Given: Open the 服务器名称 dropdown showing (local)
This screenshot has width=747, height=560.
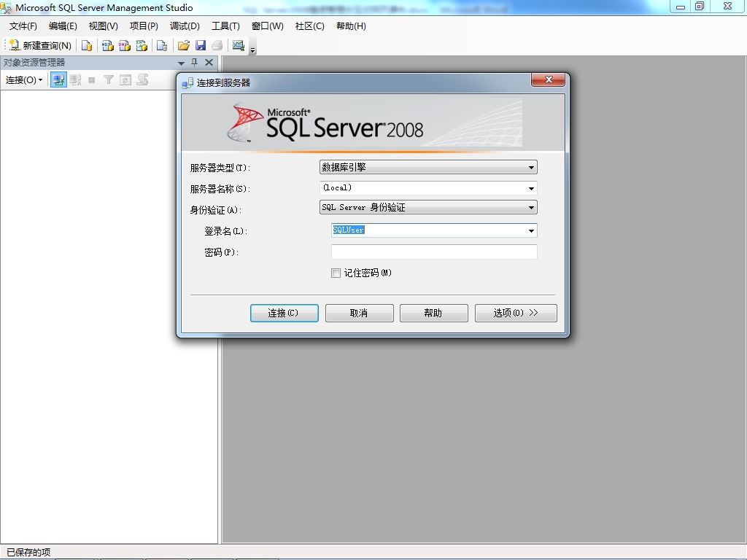Looking at the screenshot, I should point(428,188).
